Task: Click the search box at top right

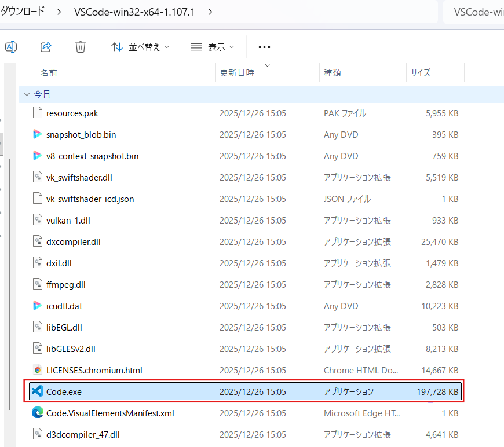Action: [x=473, y=12]
